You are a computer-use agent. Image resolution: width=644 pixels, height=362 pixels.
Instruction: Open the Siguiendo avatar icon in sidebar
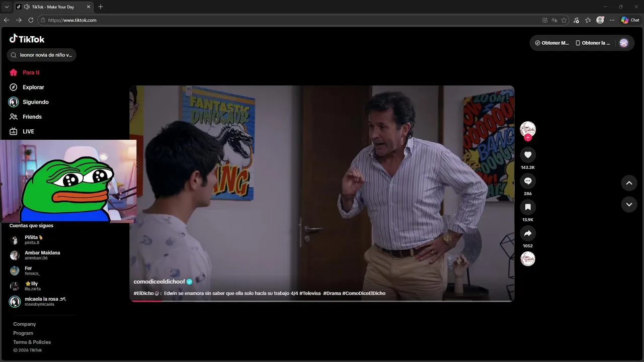point(14,102)
